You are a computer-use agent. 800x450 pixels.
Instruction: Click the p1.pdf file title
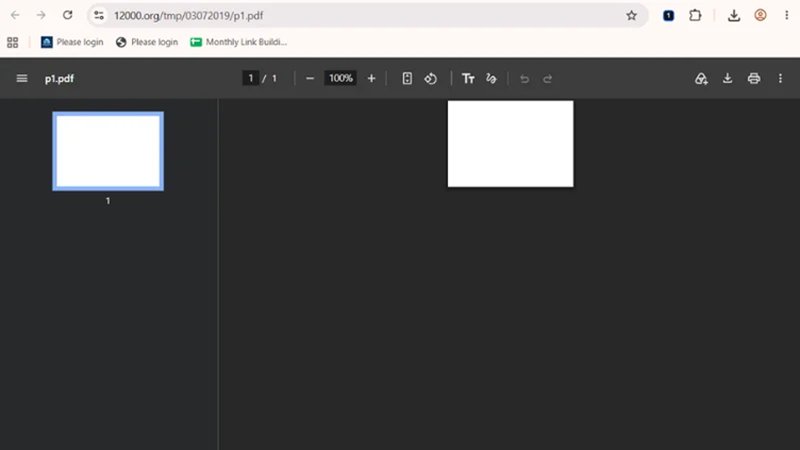59,79
